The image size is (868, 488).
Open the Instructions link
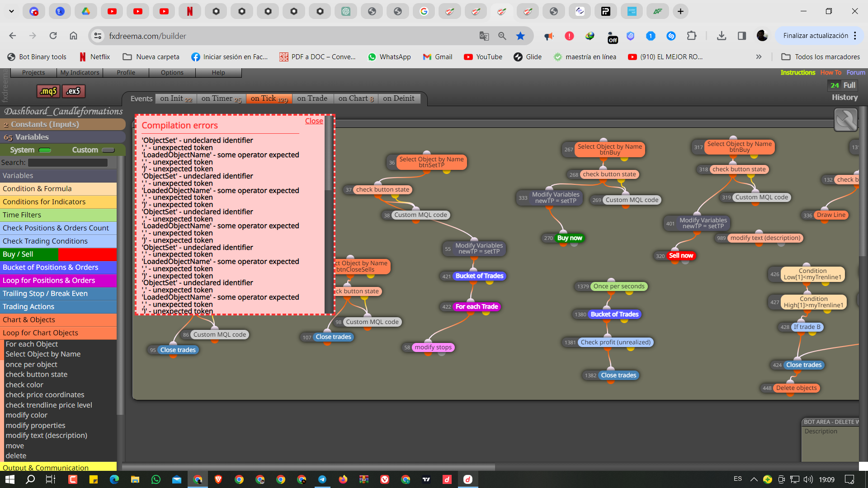pyautogui.click(x=798, y=73)
